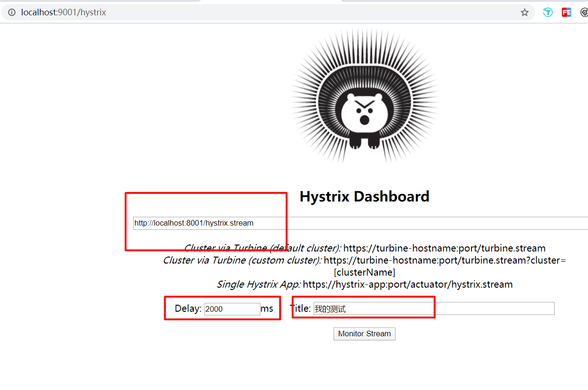
Task: Click the 'Delay:' label
Action: point(188,308)
